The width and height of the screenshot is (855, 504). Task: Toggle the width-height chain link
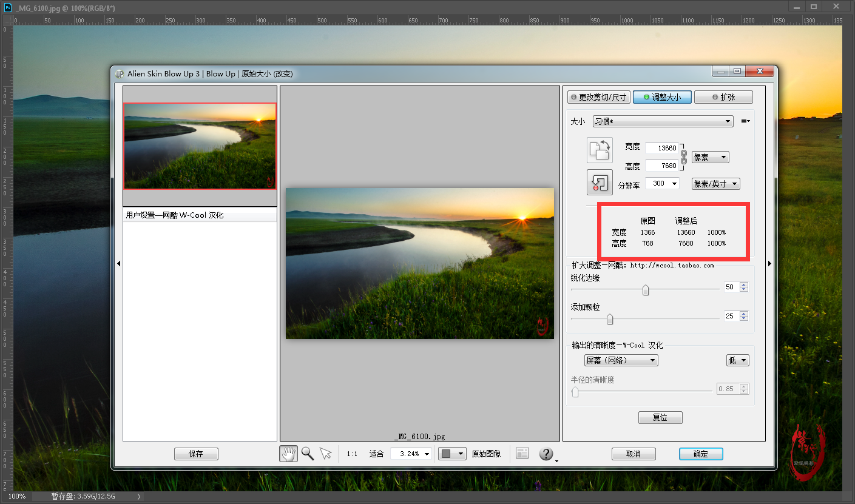[x=684, y=156]
